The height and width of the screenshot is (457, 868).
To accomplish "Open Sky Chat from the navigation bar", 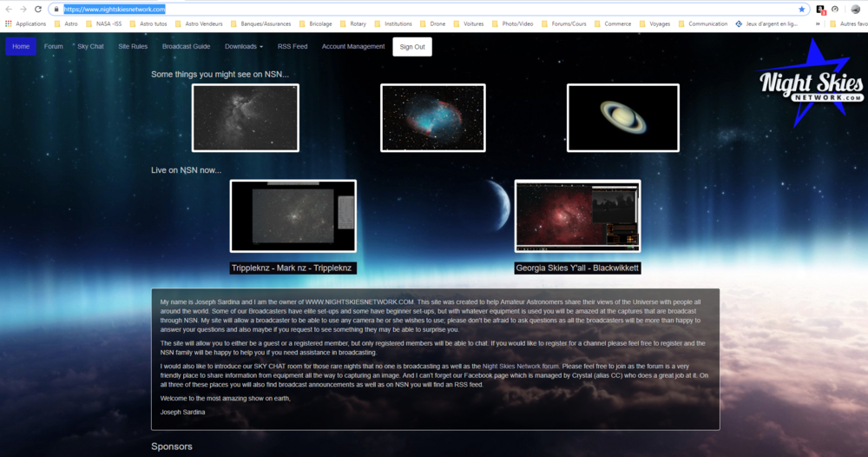I will pyautogui.click(x=91, y=47).
